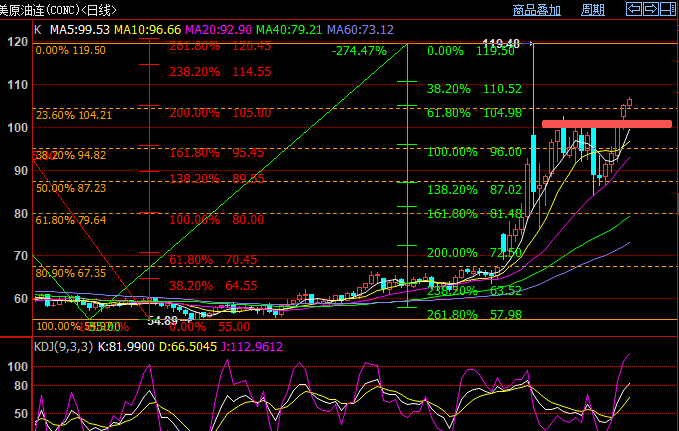
Task: Click the left arrow navigation icon
Action: [x=634, y=9]
